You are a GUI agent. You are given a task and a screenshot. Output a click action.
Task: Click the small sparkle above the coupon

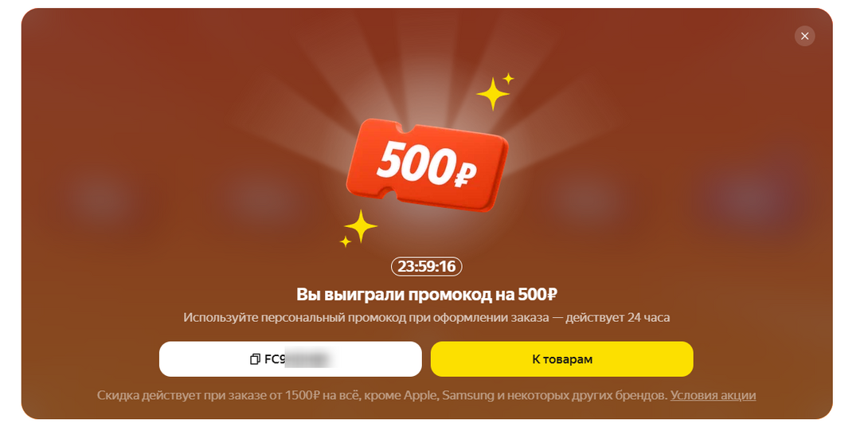coord(508,79)
